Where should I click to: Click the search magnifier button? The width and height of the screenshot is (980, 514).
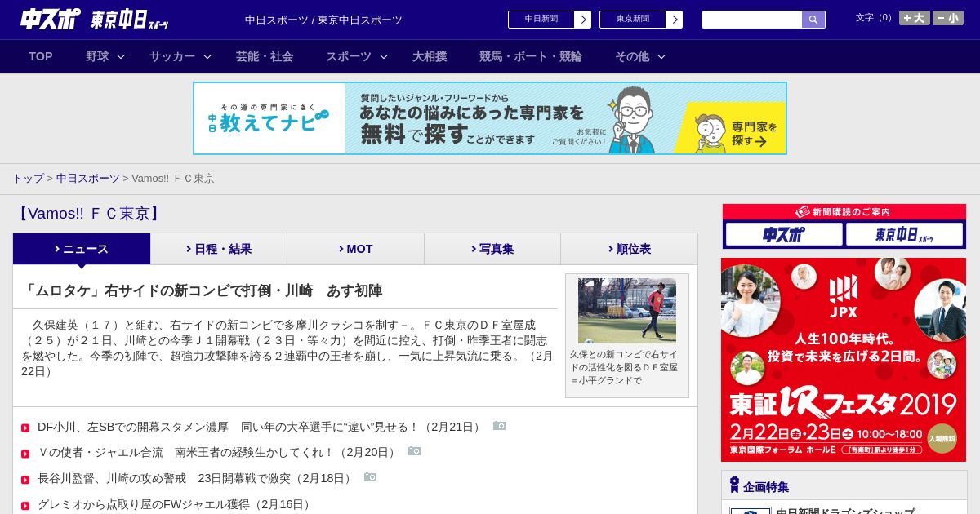click(x=813, y=20)
